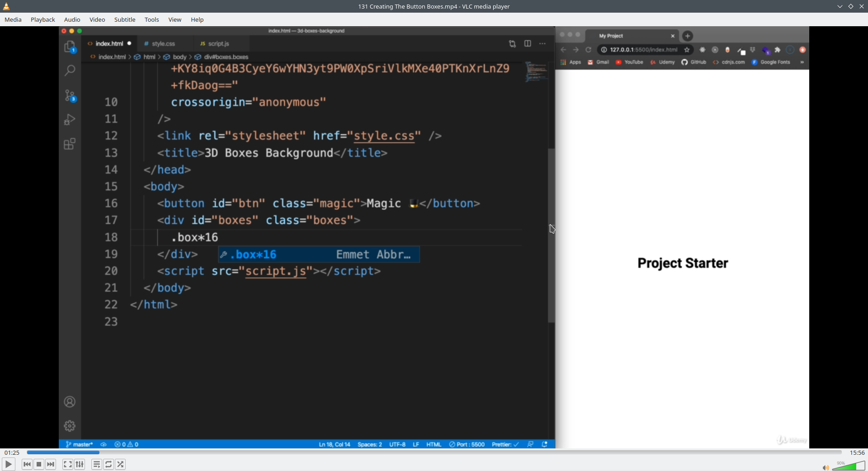
Task: Open a new browser tab with plus
Action: coord(688,36)
